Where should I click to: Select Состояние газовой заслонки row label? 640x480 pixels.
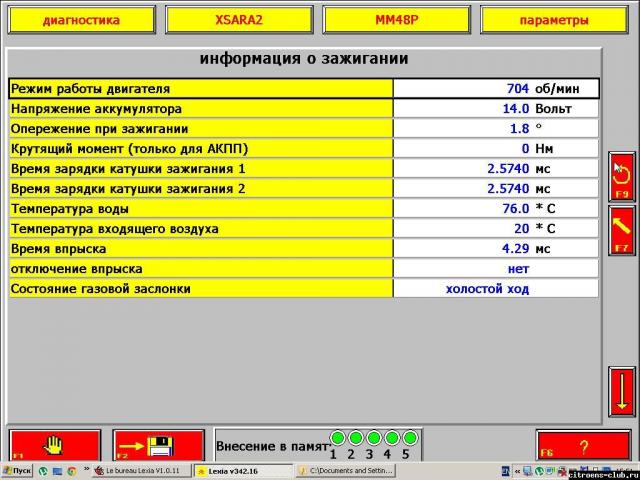(200, 289)
